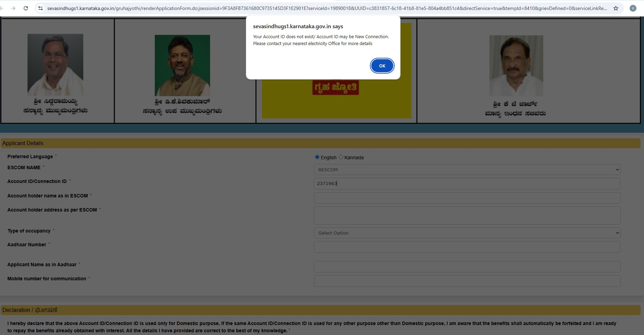The width and height of the screenshot is (644, 335).
Task: Click the 'Type of occupancy' label
Action: click(x=29, y=231)
